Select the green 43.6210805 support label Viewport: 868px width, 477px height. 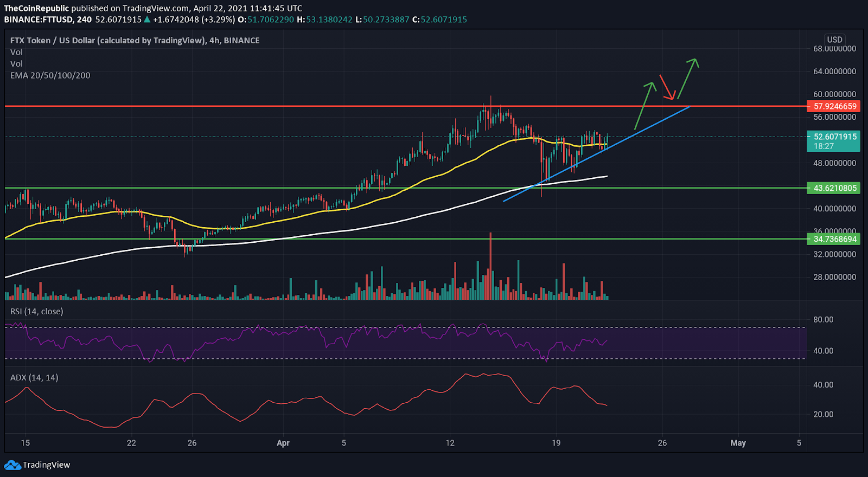click(835, 188)
